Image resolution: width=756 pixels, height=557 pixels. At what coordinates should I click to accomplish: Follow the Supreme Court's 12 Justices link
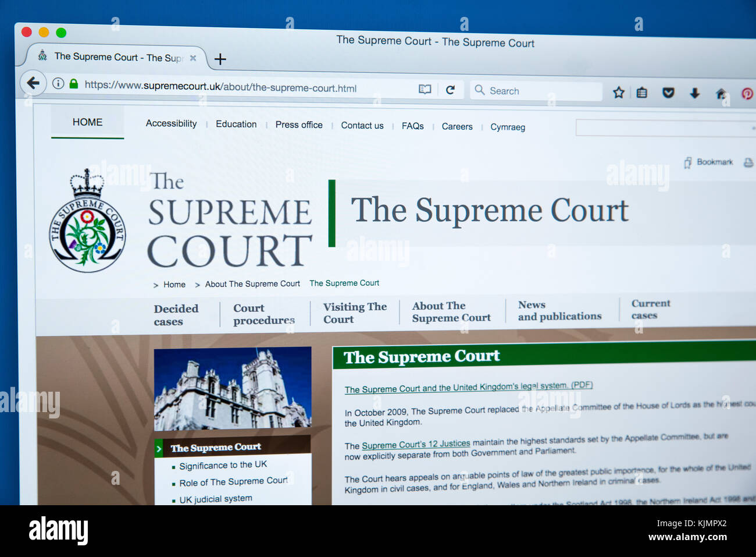(x=416, y=444)
